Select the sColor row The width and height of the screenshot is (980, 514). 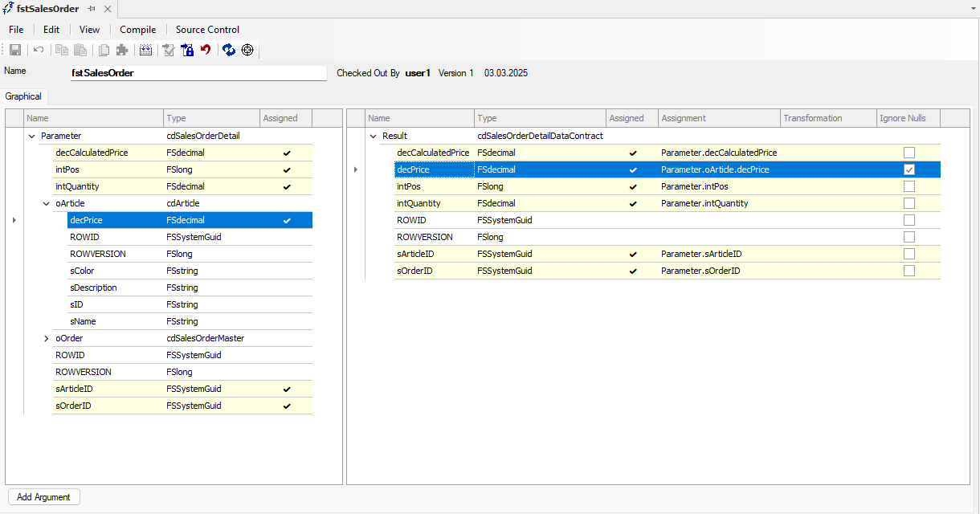point(190,271)
